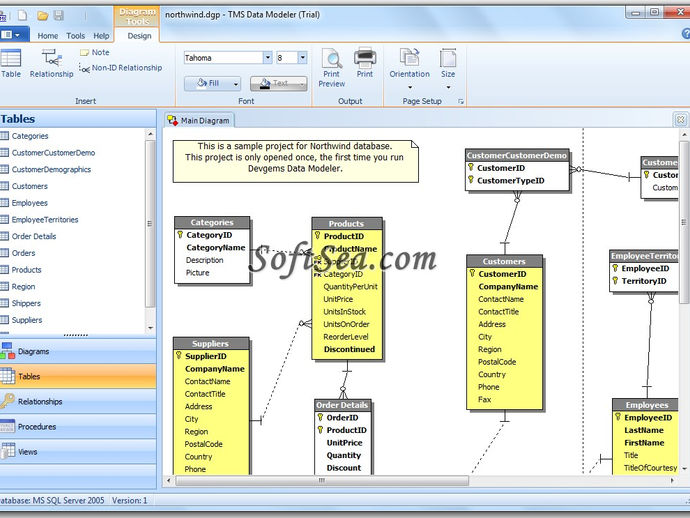The image size is (690, 518).
Task: Add a Note to the diagram
Action: (x=95, y=52)
